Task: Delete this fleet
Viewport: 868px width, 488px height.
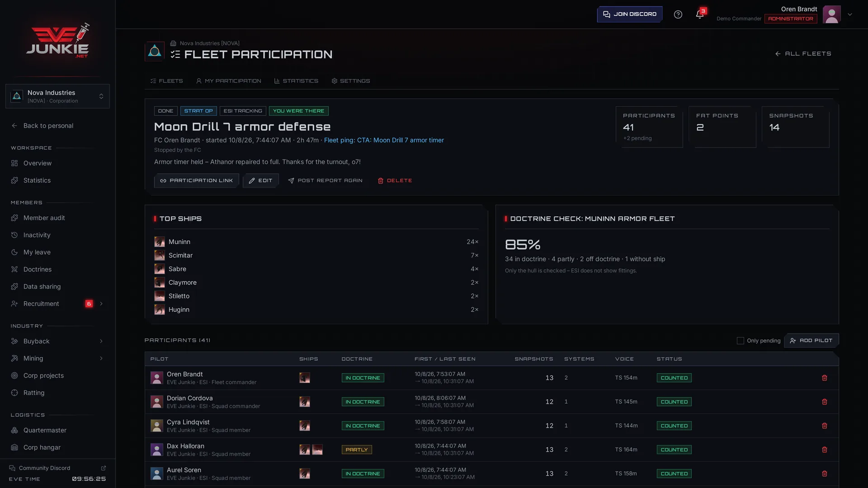Action: coord(395,181)
